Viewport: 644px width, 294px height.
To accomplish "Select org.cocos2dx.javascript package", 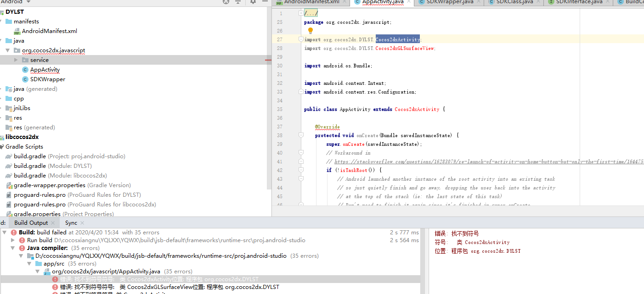I will [x=53, y=50].
